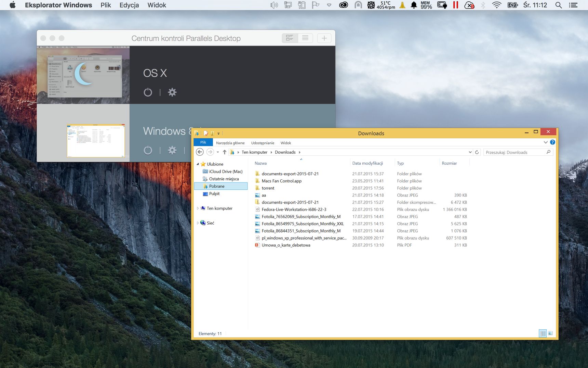Open Spotlight search in menu bar

click(559, 5)
